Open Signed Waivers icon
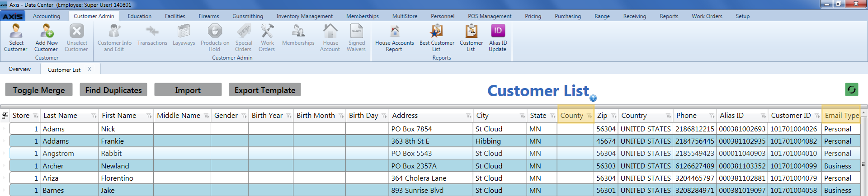Image resolution: width=868 pixels, height=196 pixels. (x=356, y=38)
